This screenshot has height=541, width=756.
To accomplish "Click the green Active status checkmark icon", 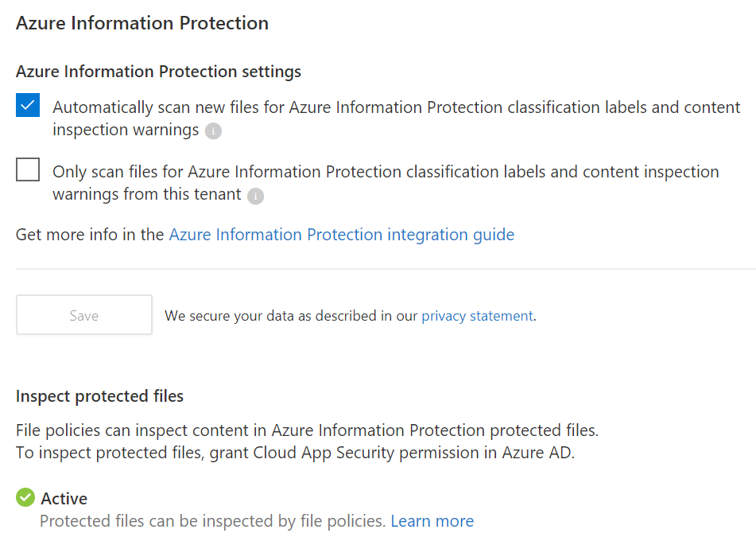I will pos(25,498).
